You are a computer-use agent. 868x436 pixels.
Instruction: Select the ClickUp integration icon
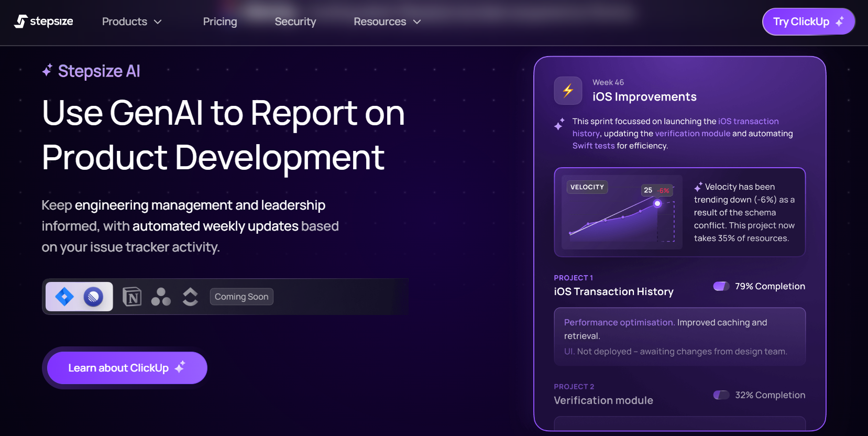(190, 297)
